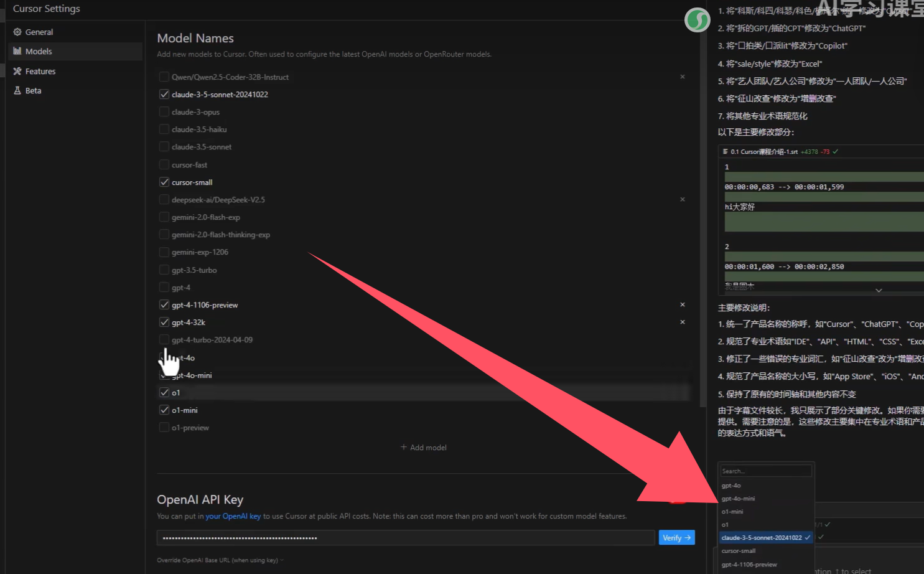924x574 pixels.
Task: Click timestamp '00:00:01,600 --> 00:00:02,850'
Action: pyautogui.click(x=784, y=266)
